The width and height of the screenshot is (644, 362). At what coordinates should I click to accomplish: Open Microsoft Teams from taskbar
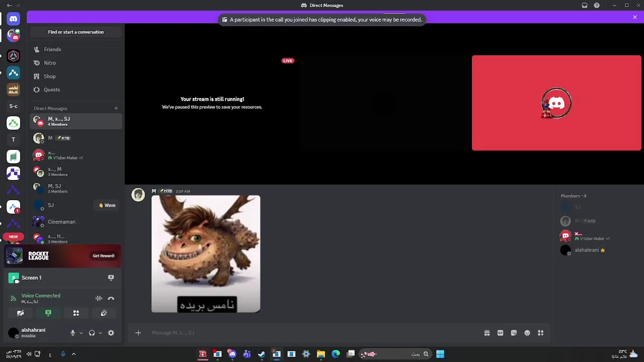(247, 354)
